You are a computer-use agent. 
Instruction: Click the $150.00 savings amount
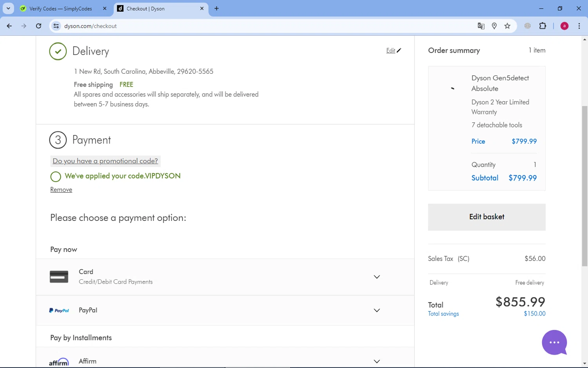535,313
